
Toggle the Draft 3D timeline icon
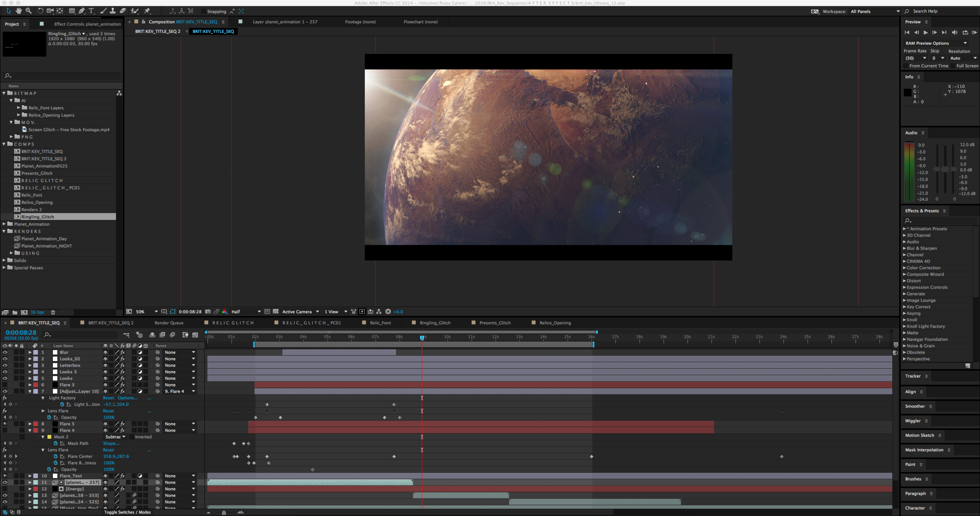click(x=139, y=335)
